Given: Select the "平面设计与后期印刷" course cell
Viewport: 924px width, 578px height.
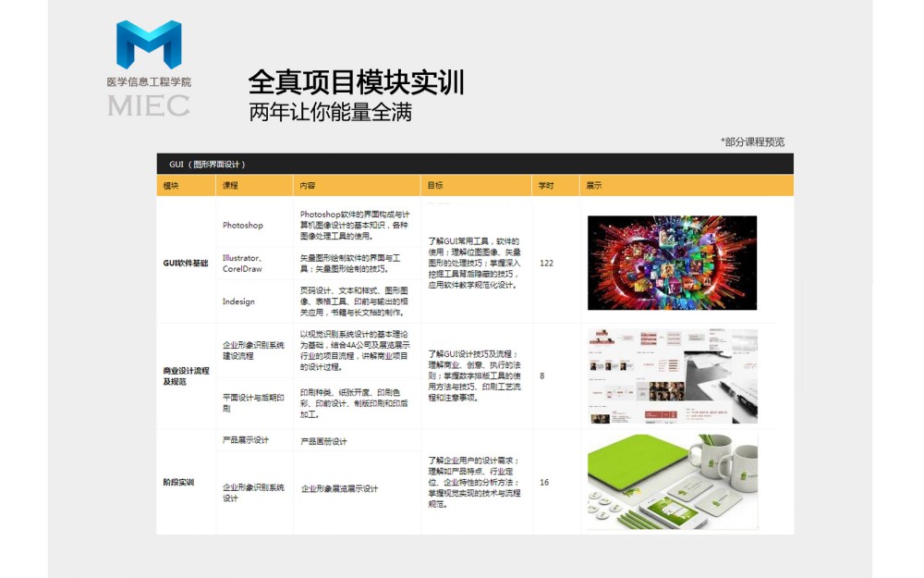Looking at the screenshot, I should point(253,403).
